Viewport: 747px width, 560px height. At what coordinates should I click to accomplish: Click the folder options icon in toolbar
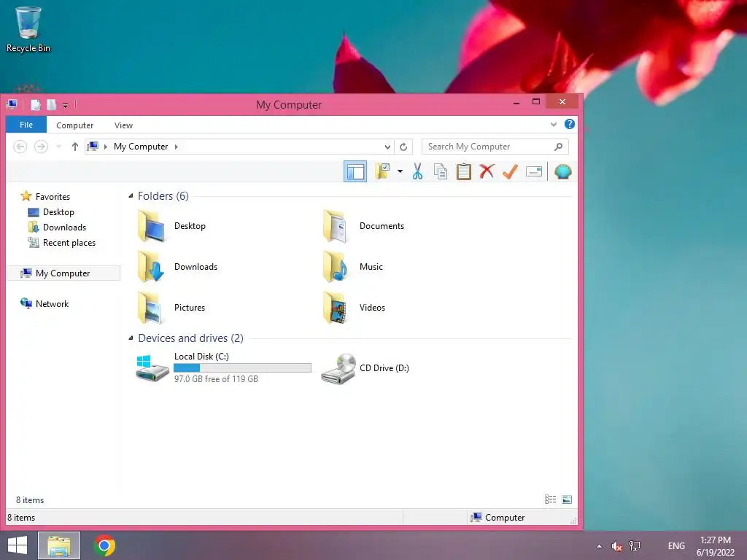tap(382, 171)
